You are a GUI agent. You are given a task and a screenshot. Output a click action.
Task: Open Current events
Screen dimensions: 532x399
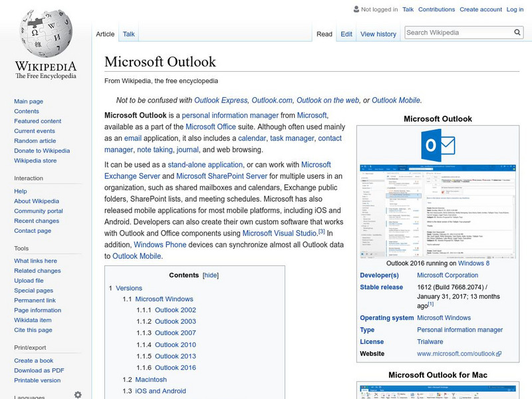(35, 130)
